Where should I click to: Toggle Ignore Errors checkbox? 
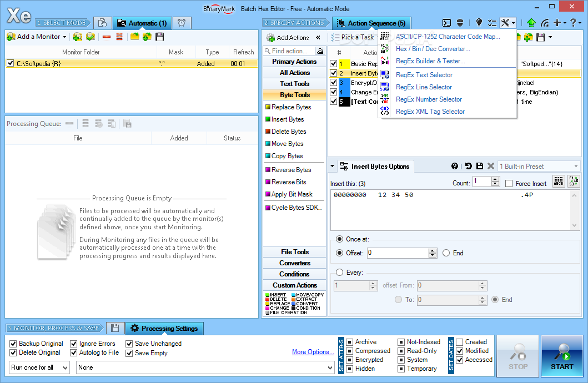pos(73,344)
